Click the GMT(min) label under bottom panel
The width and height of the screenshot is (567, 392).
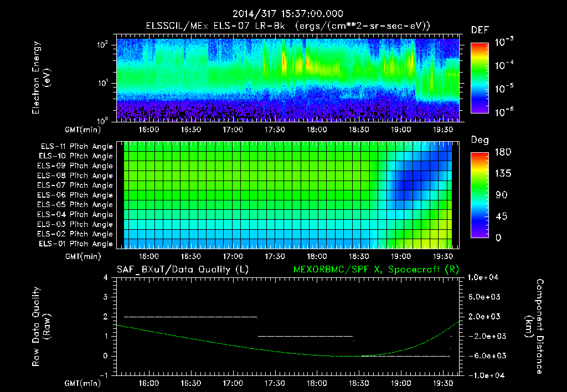83,383
